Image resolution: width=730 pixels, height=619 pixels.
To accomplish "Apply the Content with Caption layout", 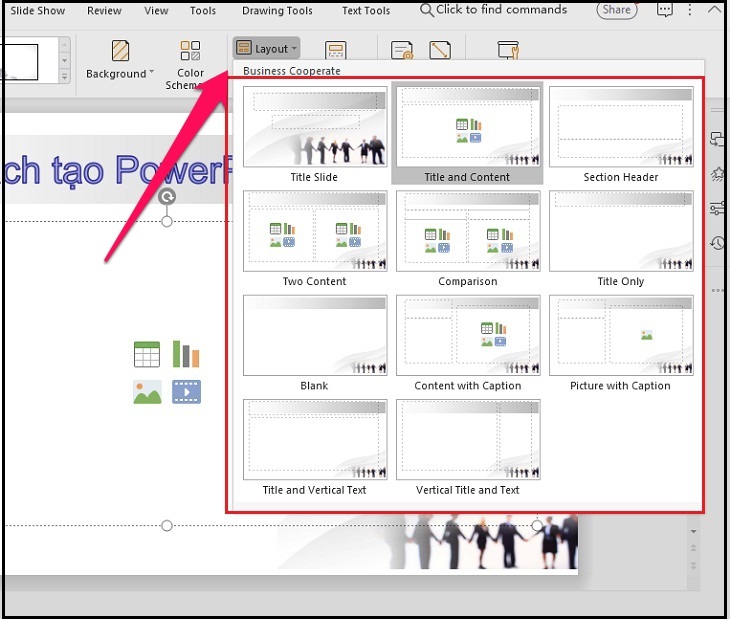I will [x=468, y=343].
